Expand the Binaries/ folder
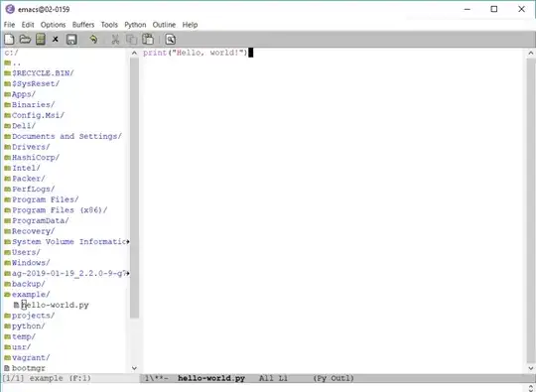This screenshot has height=392, width=536. tap(30, 105)
